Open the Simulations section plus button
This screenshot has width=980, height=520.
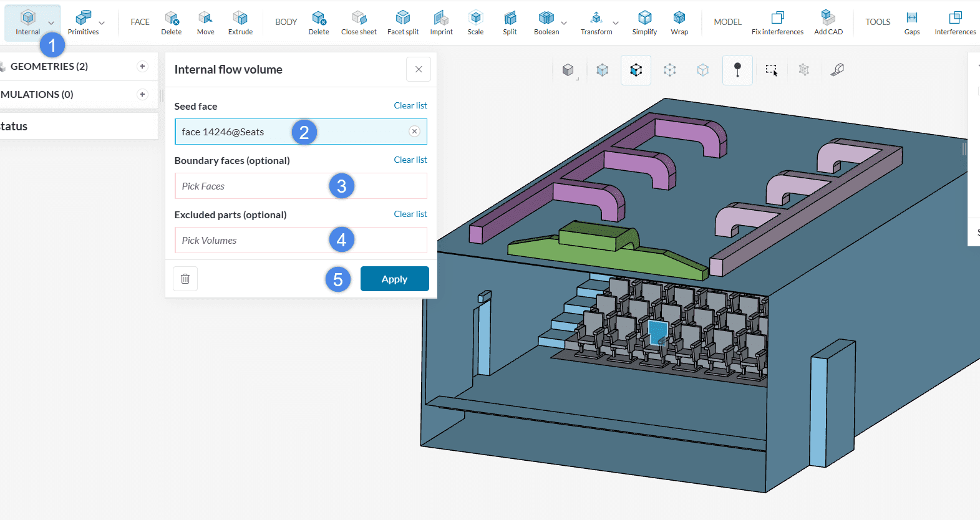pos(142,94)
